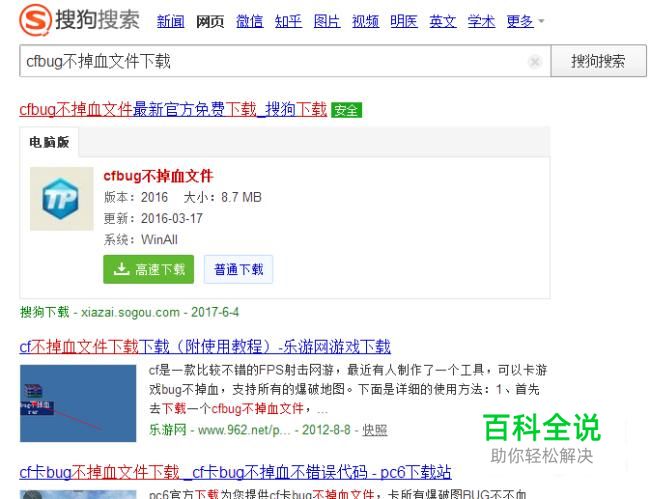Image resolution: width=650 pixels, height=499 pixels.
Task: Select the 网页 search category
Action: point(210,21)
